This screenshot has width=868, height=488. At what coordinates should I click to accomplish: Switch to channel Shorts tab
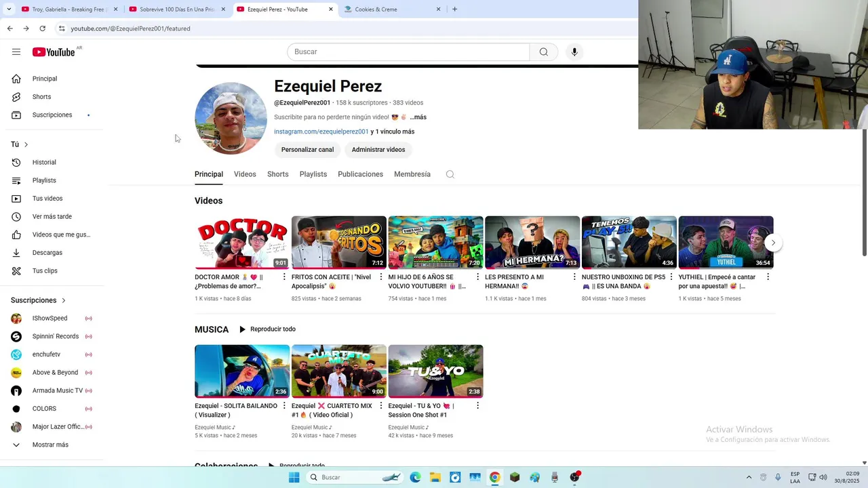point(278,174)
